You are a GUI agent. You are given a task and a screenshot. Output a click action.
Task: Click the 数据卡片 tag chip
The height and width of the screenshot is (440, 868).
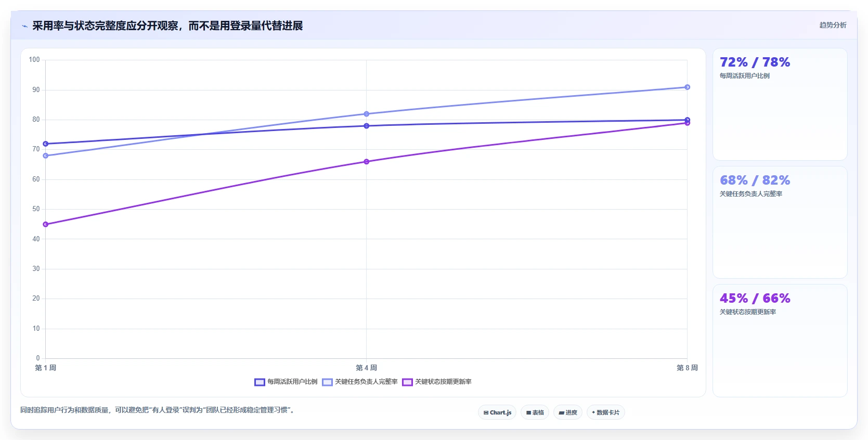[605, 412]
